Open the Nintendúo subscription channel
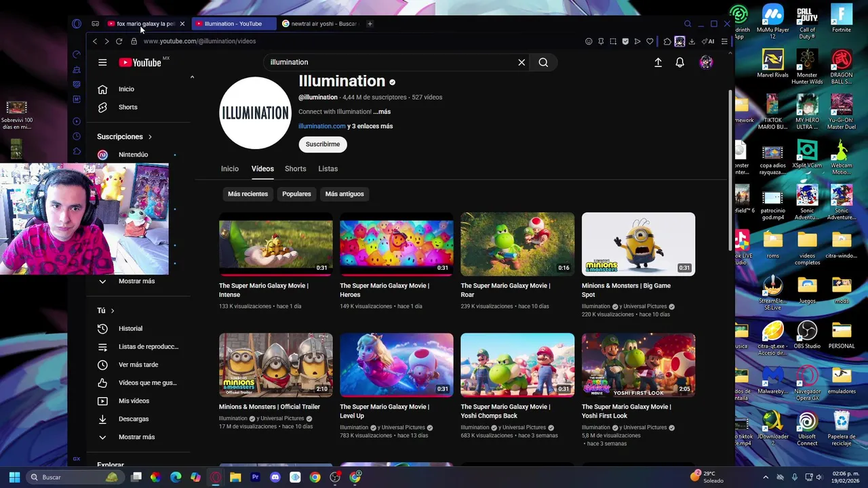Screen dimensions: 868x488 click(x=140, y=155)
